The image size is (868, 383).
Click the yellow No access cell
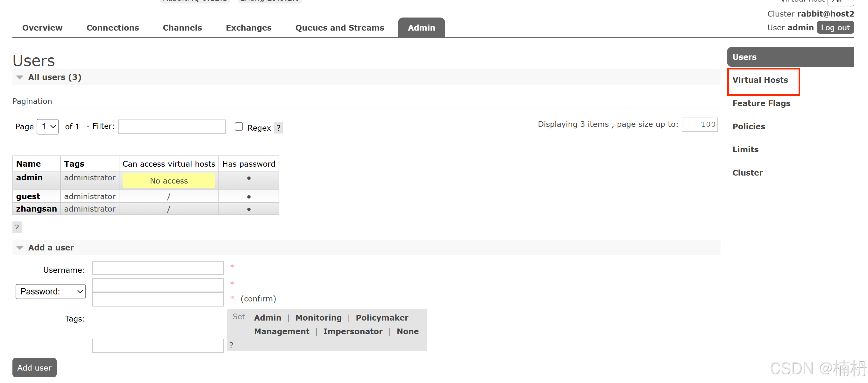coord(168,181)
